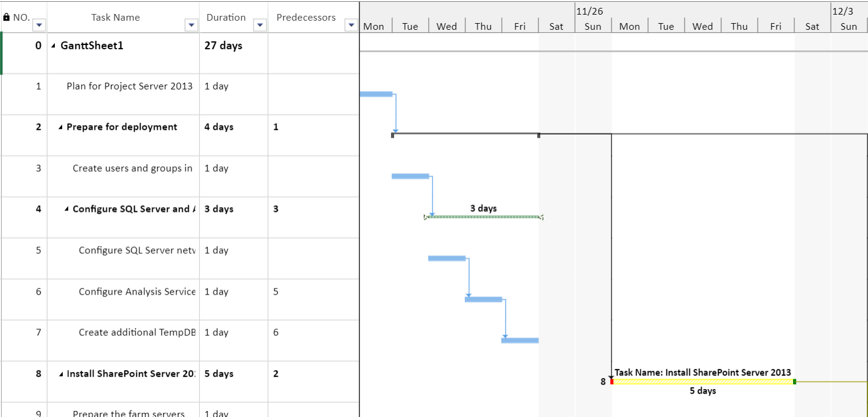The height and width of the screenshot is (417, 868).
Task: Click the red start handle of task 8
Action: (x=612, y=382)
